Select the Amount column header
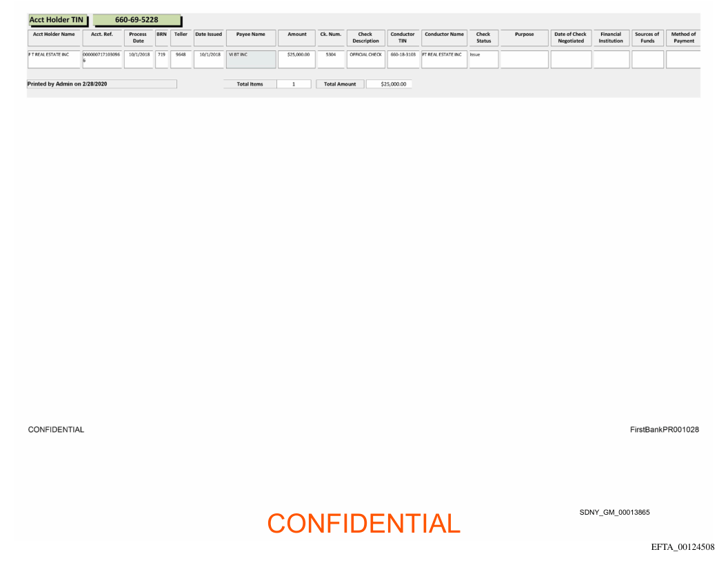 (296, 34)
